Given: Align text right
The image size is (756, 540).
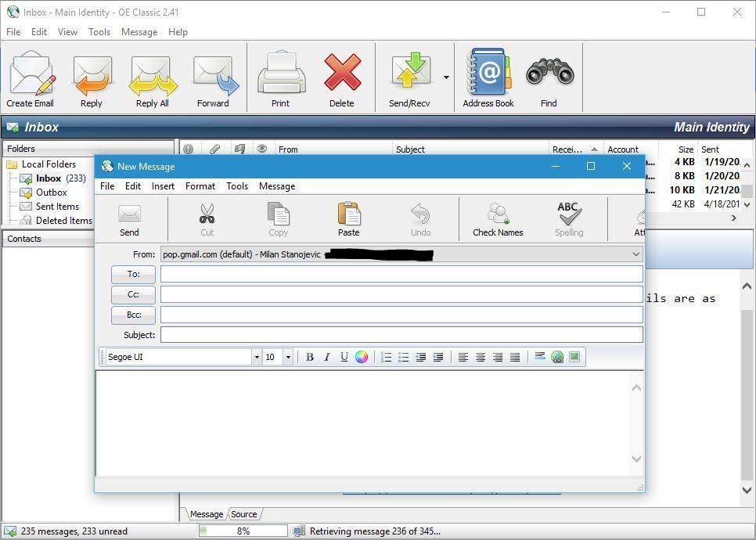Looking at the screenshot, I should [x=498, y=358].
